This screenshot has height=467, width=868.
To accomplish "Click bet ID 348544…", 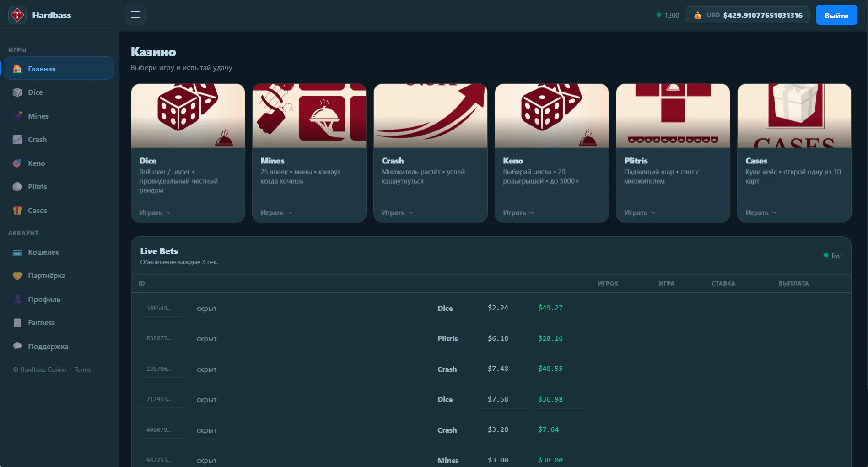I will (x=158, y=308).
